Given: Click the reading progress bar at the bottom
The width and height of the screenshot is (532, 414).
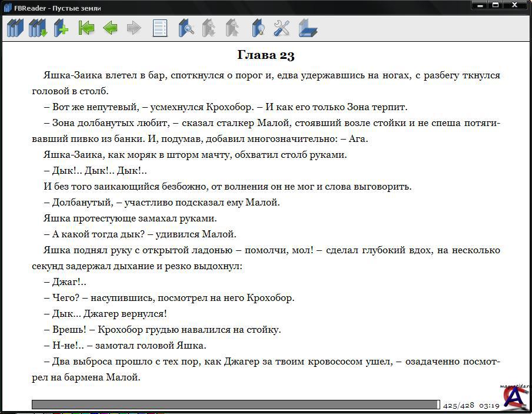Looking at the screenshot, I should (235, 405).
